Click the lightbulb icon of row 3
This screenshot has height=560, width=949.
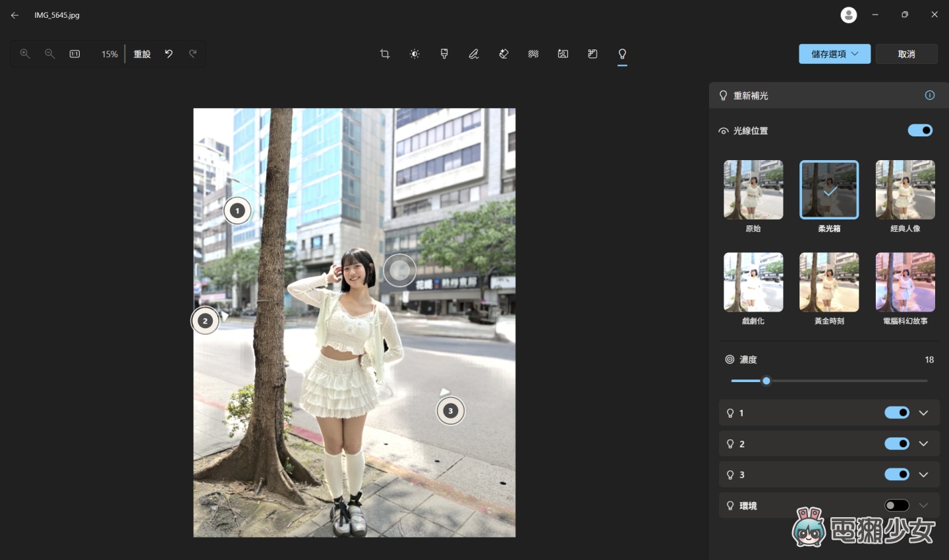730,475
